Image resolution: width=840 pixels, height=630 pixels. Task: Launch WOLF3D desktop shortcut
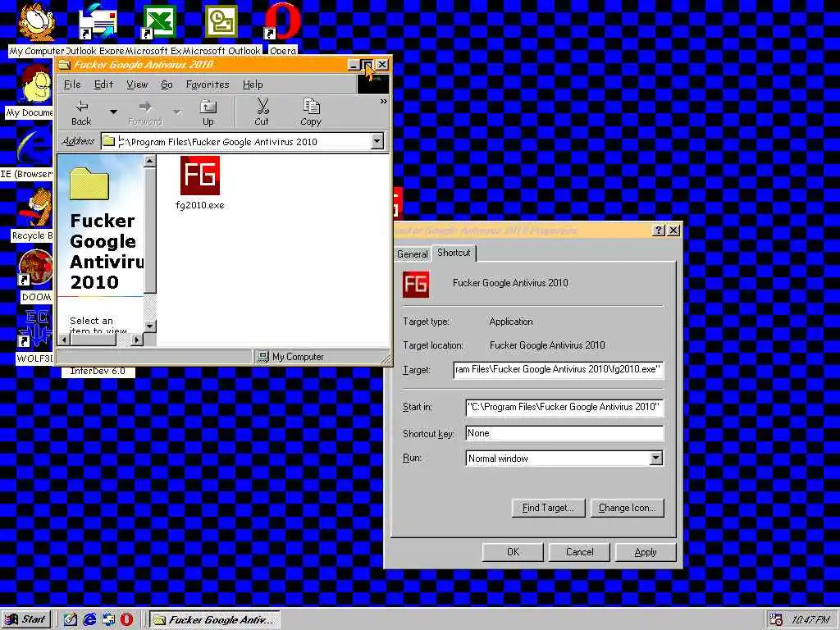click(34, 337)
